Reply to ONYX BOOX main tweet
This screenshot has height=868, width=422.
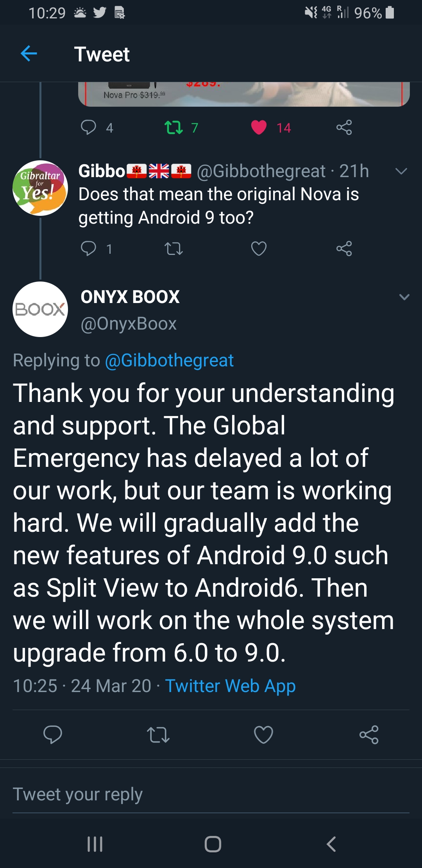53,734
